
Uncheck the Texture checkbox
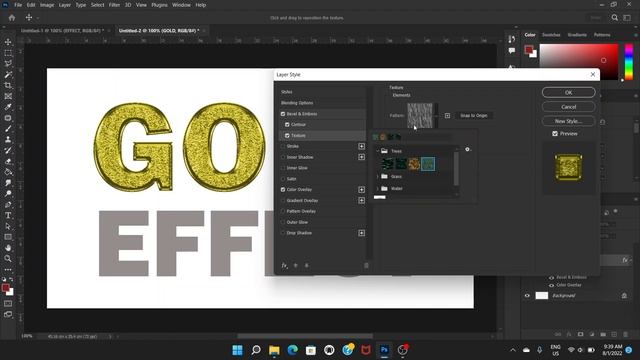(287, 136)
